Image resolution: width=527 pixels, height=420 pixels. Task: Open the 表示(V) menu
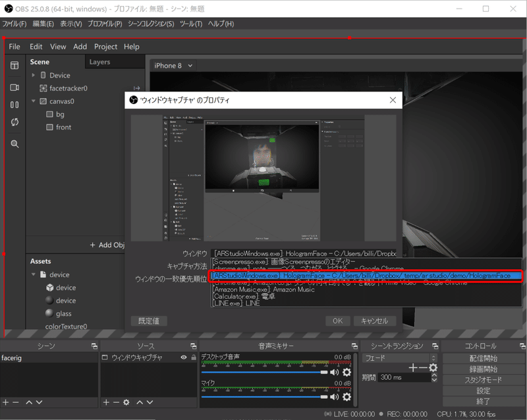pos(71,24)
